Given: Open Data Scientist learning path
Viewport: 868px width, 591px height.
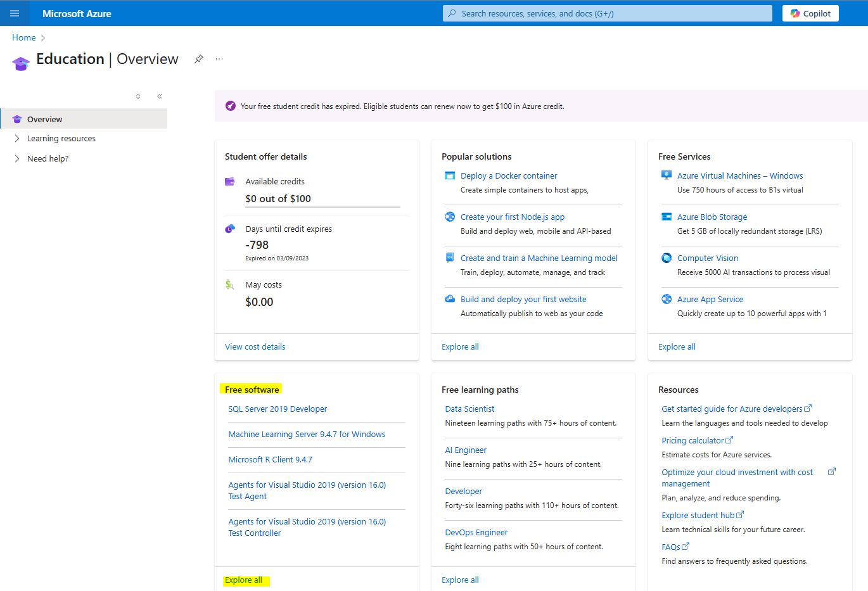Looking at the screenshot, I should click(469, 409).
